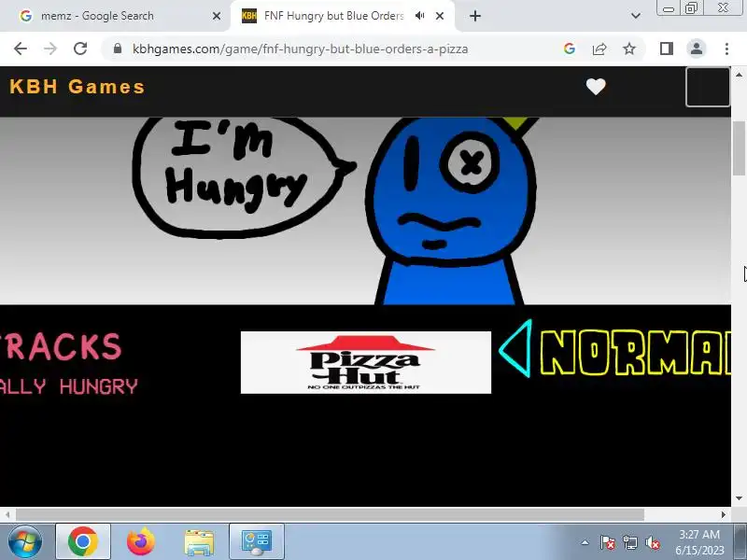Click the white heart favorite icon
This screenshot has height=560, width=747.
coord(596,87)
